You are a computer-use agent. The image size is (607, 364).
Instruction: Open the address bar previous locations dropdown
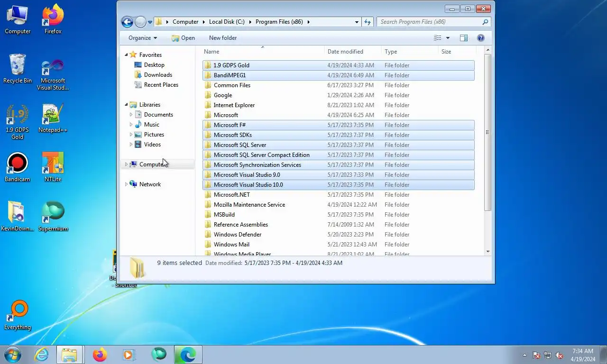coord(357,22)
